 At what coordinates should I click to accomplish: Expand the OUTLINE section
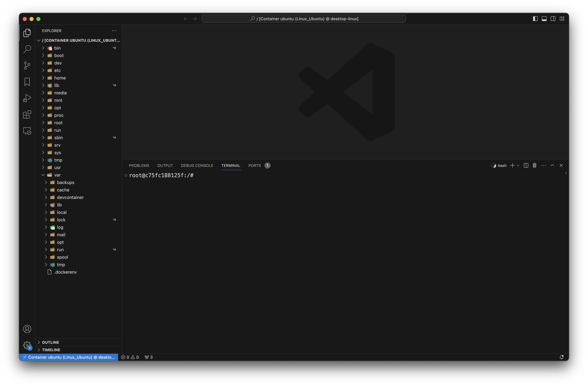79,342
